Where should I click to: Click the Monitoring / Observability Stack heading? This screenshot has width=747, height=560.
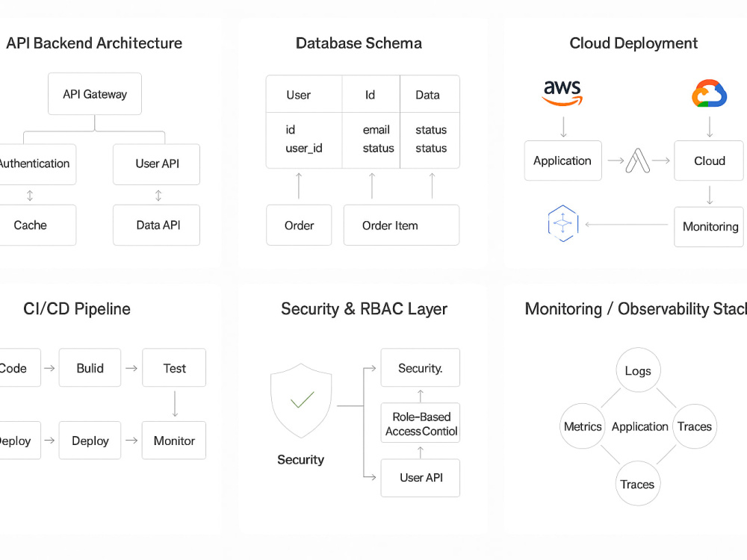click(636, 309)
